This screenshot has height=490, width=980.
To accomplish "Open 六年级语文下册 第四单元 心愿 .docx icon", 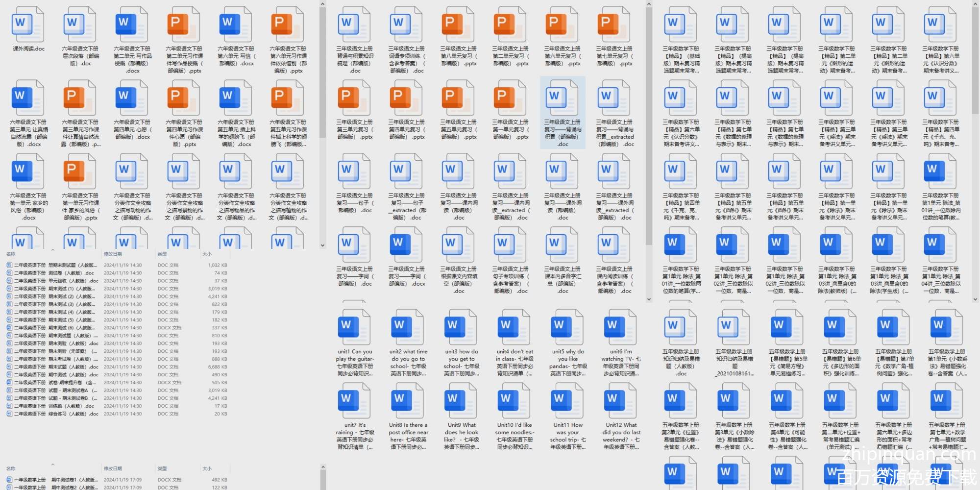I will coord(132,98).
